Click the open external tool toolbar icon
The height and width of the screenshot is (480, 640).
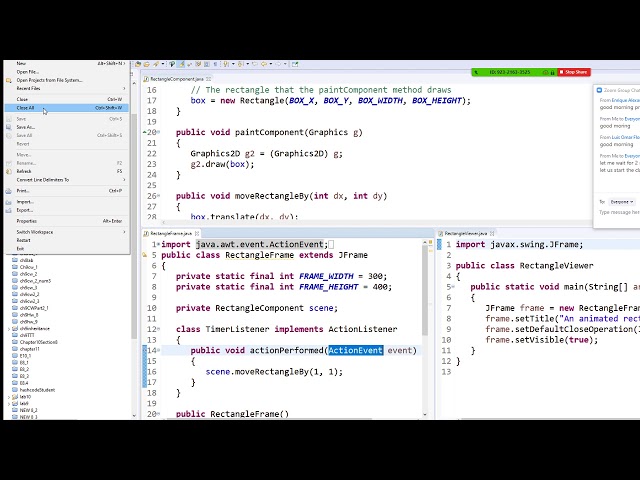tap(295, 64)
